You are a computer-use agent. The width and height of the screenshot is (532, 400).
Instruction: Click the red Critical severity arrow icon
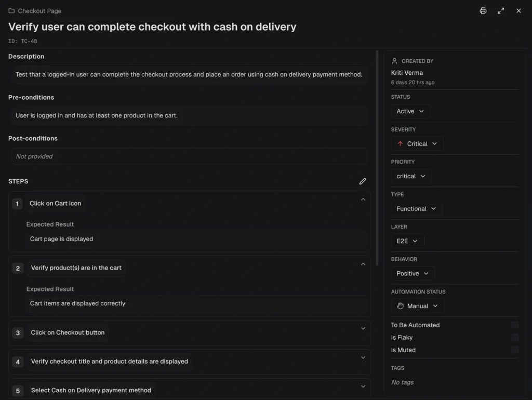click(x=400, y=144)
